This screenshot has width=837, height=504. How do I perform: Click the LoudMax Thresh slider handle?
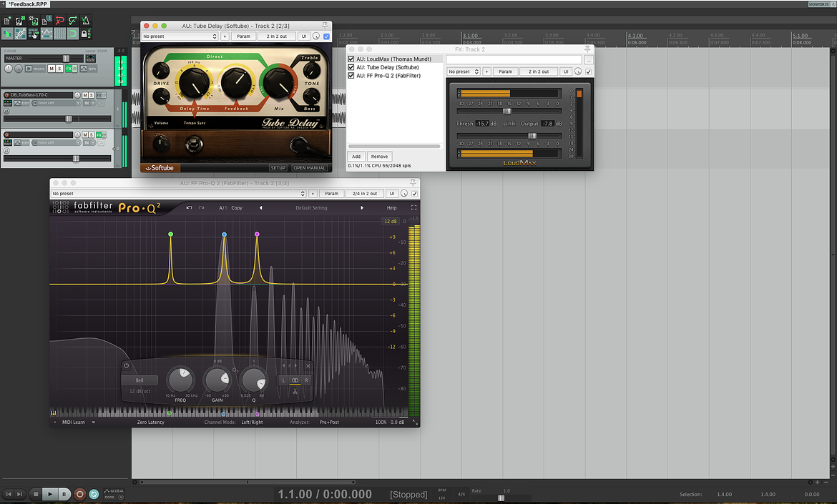tap(507, 111)
